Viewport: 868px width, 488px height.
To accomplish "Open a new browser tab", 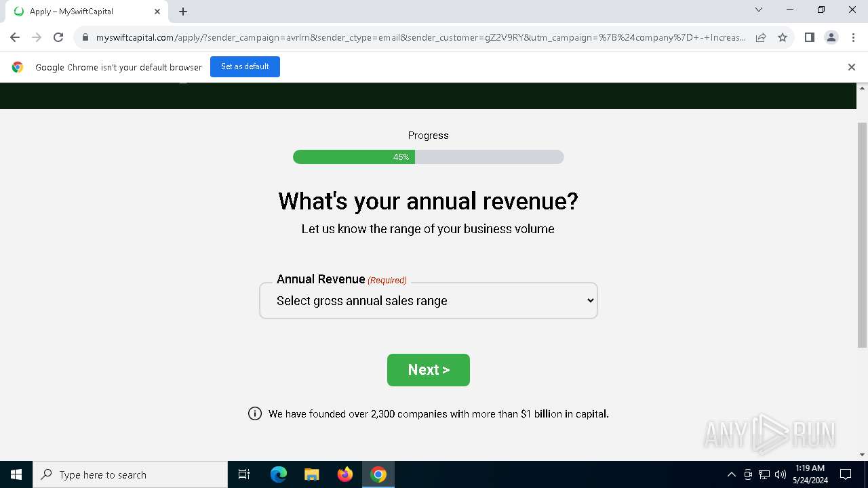I will [183, 12].
